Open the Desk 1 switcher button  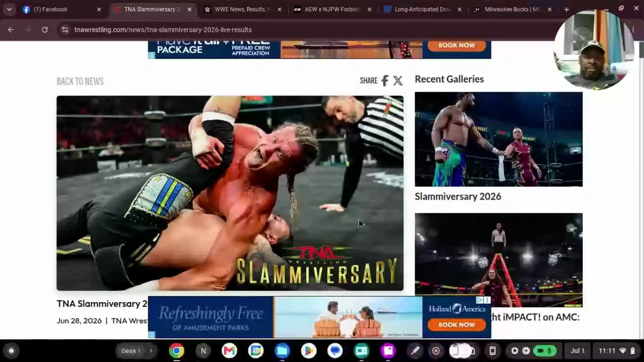pos(131,351)
